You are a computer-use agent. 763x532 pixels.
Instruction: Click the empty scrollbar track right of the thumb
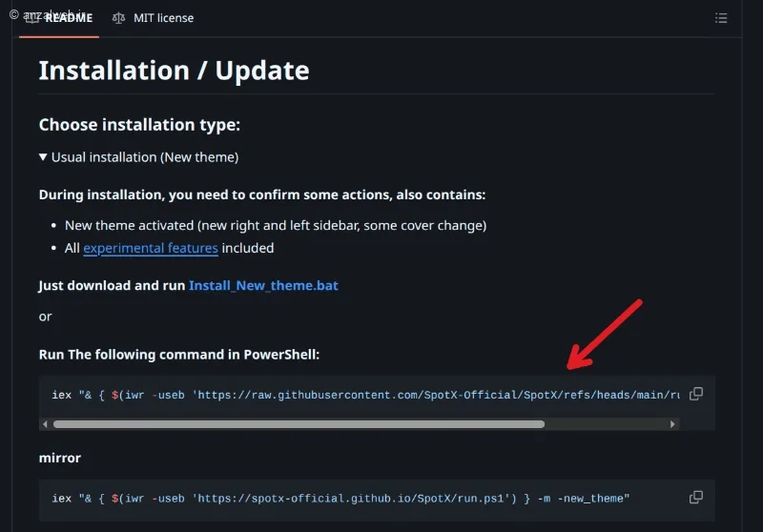coord(606,424)
